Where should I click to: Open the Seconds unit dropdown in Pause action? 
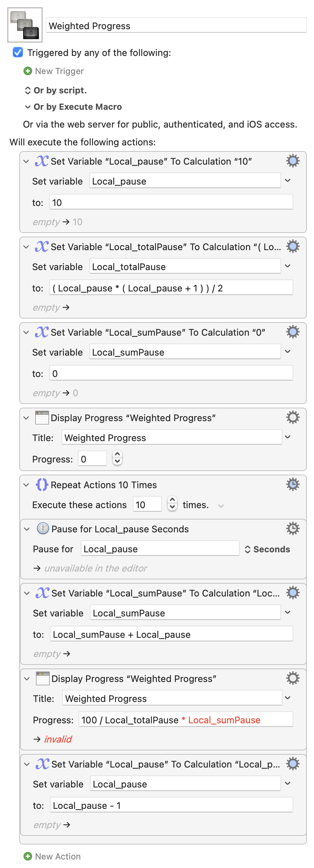[x=267, y=549]
